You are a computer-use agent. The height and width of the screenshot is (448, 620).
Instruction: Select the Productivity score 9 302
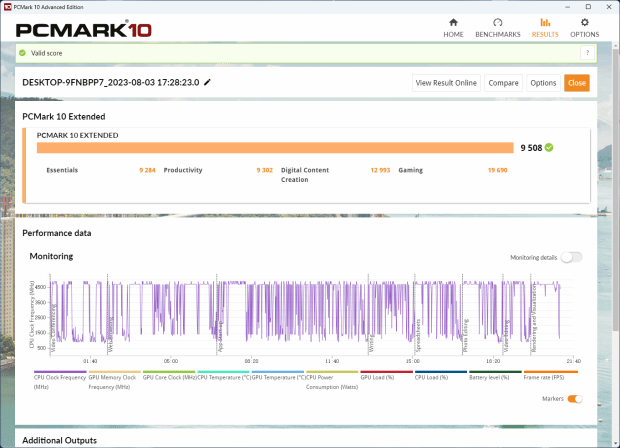[265, 170]
